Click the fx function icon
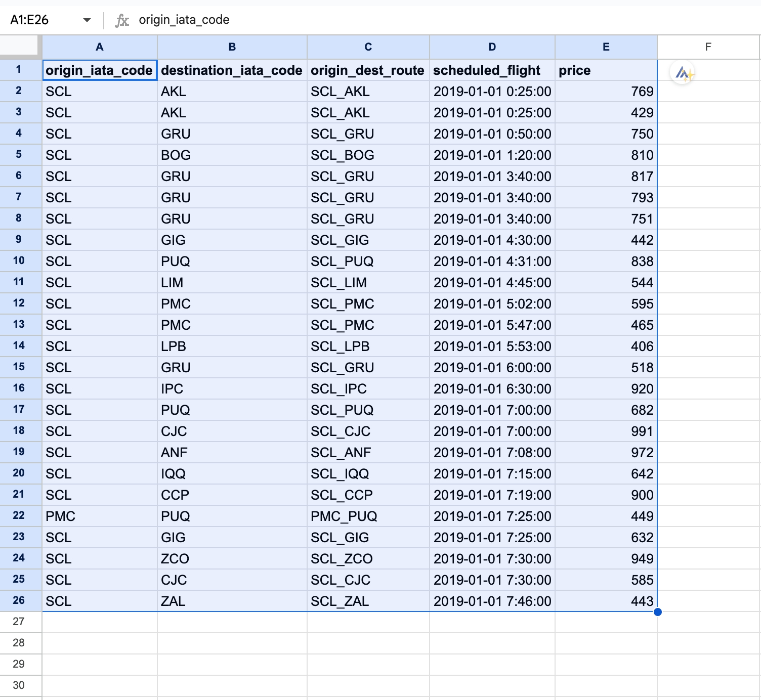Viewport: 761px width, 700px height. (122, 20)
